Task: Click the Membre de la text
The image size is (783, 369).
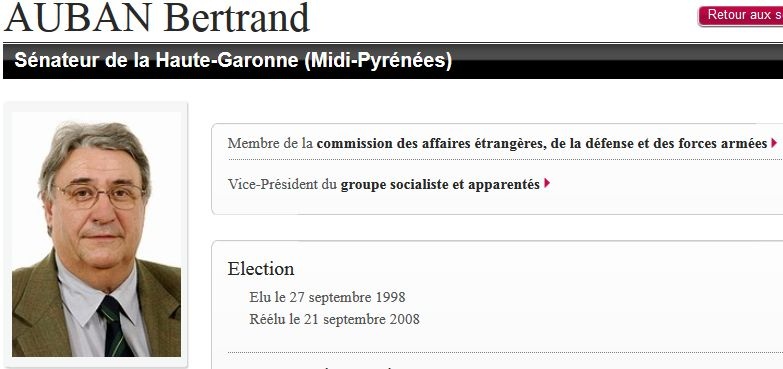Action: [x=270, y=144]
